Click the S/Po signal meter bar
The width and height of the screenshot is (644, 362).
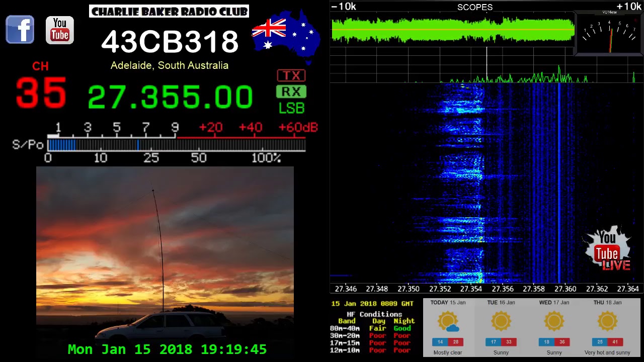(x=176, y=145)
